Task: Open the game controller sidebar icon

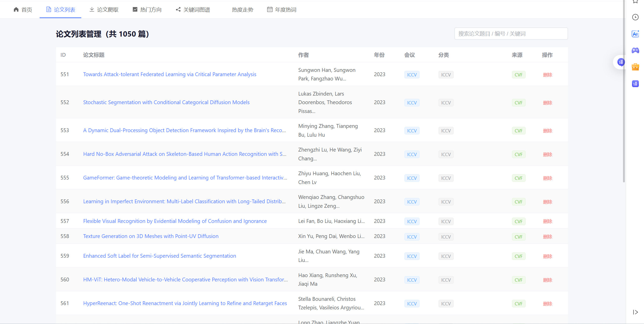Action: [x=635, y=50]
